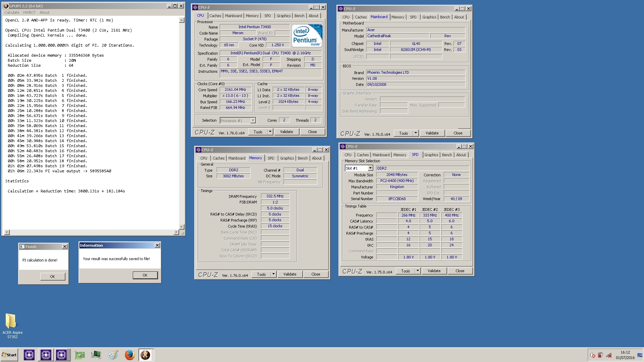Launch Paint from the taskbar palette icon
Image resolution: width=644 pixels, height=362 pixels.
pos(113,355)
